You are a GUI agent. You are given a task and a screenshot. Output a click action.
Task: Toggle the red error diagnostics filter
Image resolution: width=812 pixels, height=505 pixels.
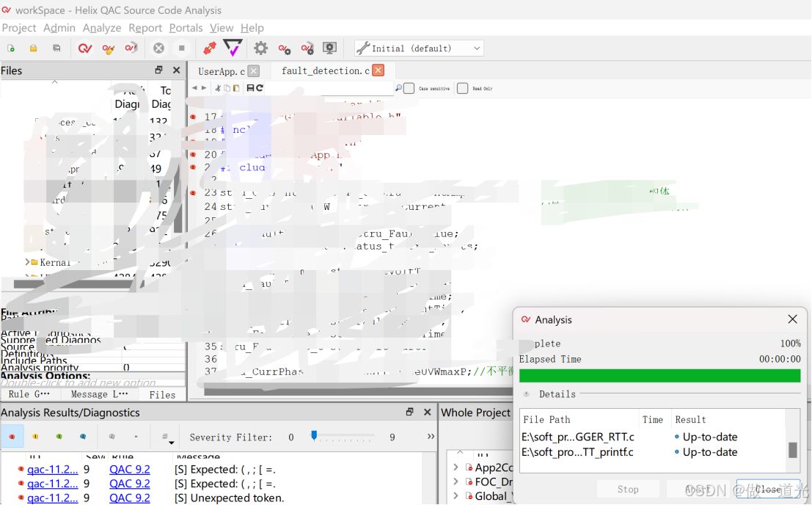[x=12, y=437]
